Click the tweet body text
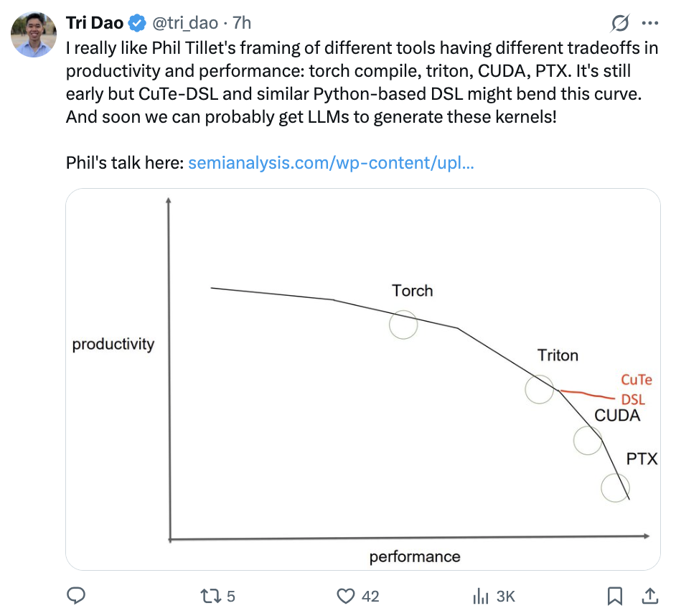 pyautogui.click(x=362, y=83)
